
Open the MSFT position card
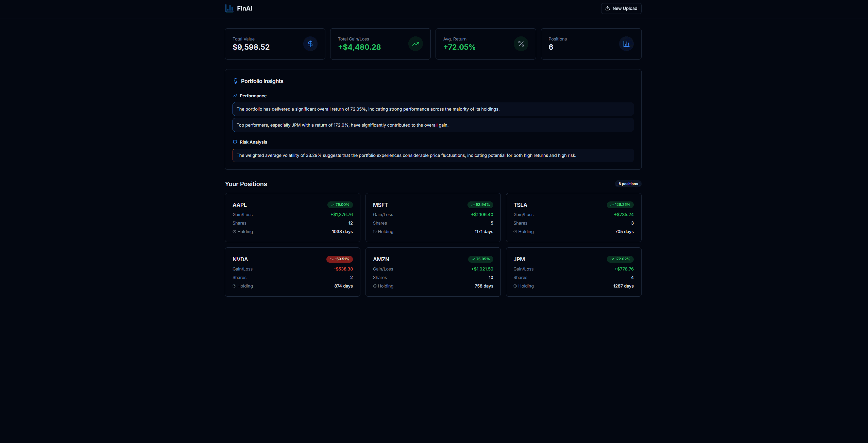[432, 217]
